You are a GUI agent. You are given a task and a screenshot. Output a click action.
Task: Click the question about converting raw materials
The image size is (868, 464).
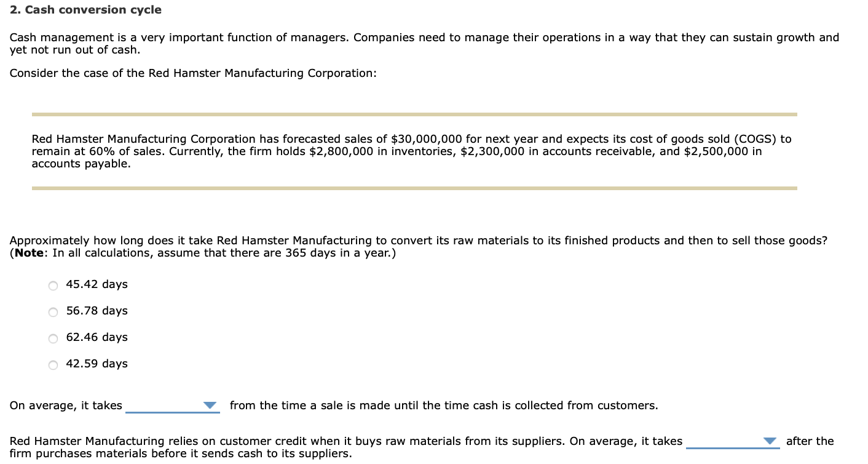(x=418, y=240)
